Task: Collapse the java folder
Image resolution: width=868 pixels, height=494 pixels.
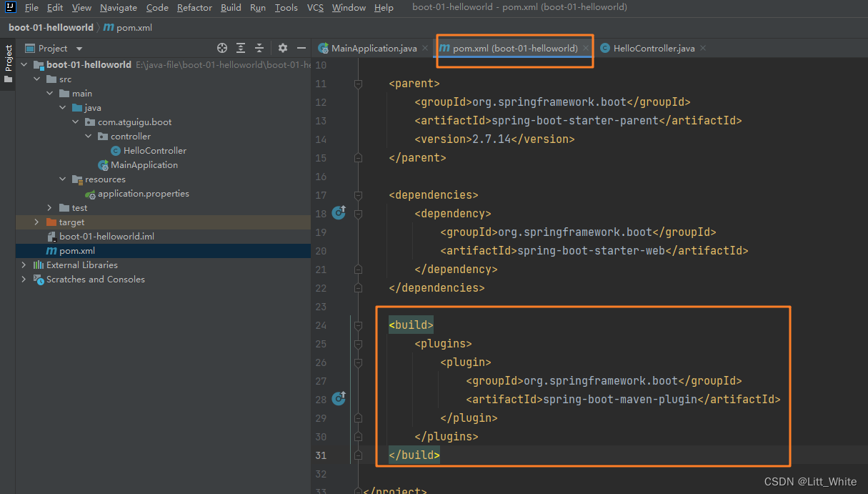Action: (63, 108)
